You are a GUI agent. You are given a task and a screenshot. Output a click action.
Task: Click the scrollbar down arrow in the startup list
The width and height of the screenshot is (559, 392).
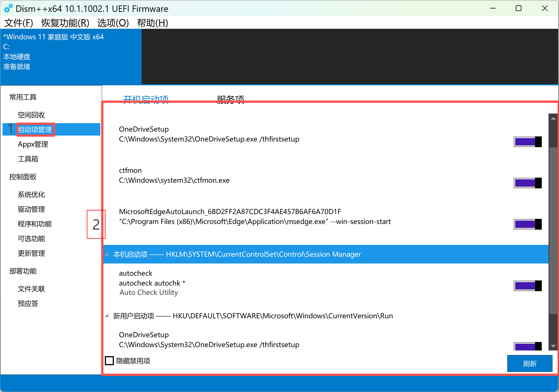pyautogui.click(x=553, y=346)
